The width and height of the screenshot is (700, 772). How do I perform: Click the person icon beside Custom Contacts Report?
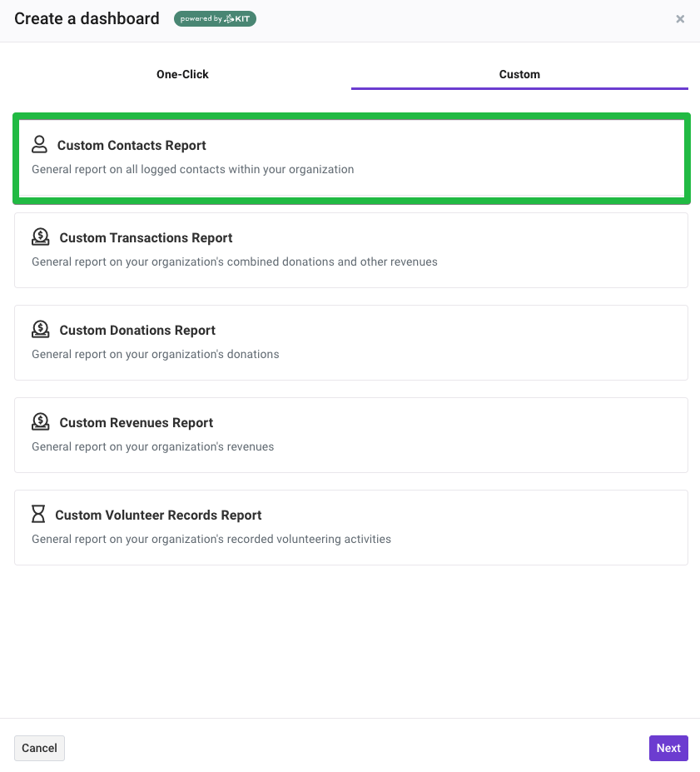tap(39, 145)
